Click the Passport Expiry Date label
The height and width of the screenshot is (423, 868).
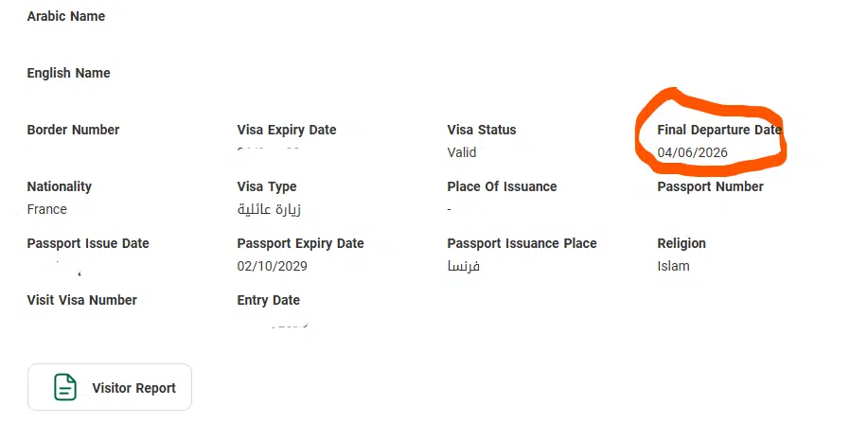click(x=300, y=243)
